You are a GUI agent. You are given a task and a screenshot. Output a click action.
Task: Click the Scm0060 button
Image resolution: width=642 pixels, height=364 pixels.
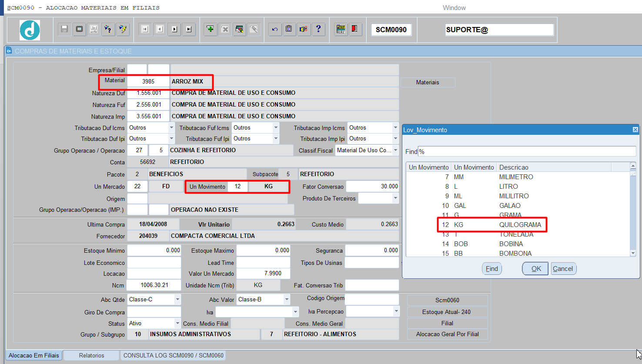pos(447,300)
